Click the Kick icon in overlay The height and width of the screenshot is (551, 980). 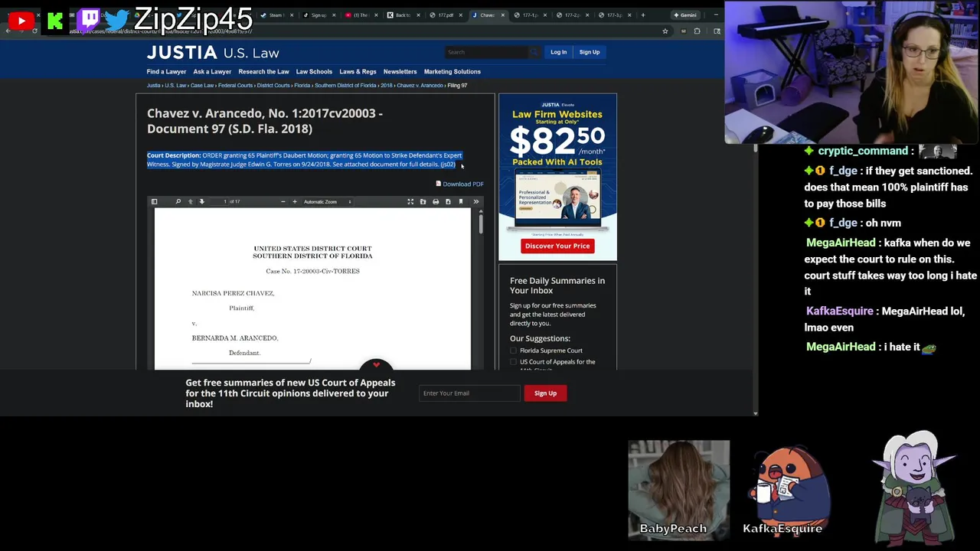point(55,21)
